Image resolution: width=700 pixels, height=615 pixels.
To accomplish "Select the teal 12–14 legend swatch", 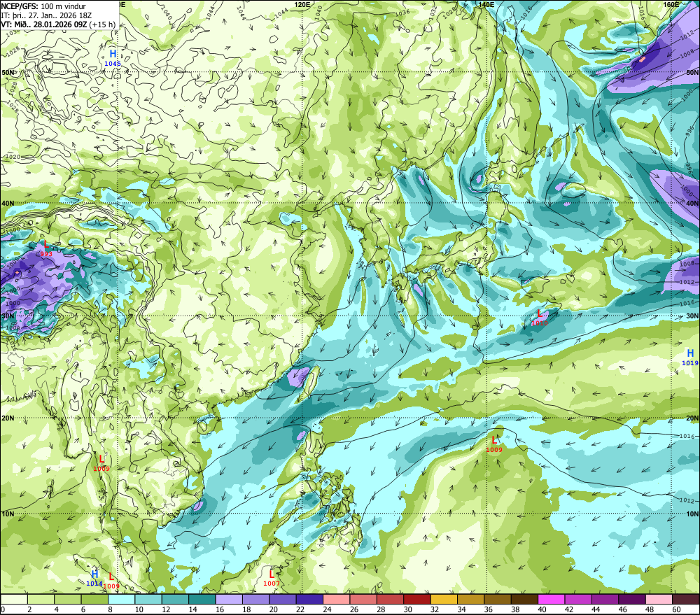I will [x=175, y=599].
